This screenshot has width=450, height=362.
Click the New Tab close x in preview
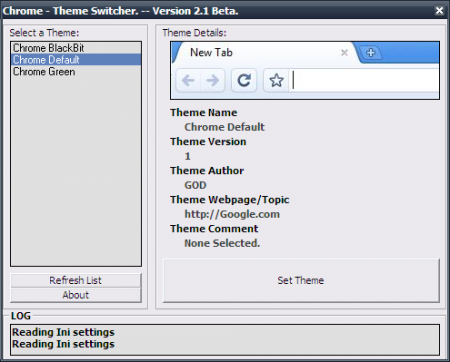pyautogui.click(x=344, y=53)
